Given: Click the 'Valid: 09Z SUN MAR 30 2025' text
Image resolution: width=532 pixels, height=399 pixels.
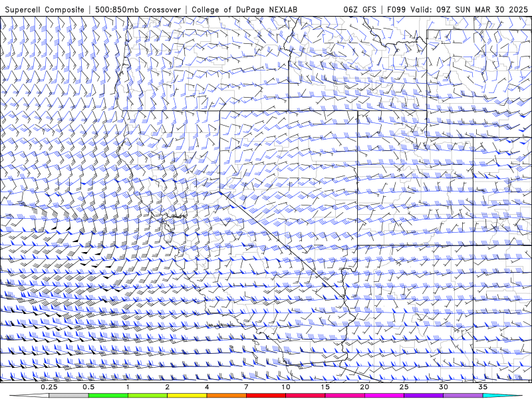Looking at the screenshot, I should (x=469, y=9).
